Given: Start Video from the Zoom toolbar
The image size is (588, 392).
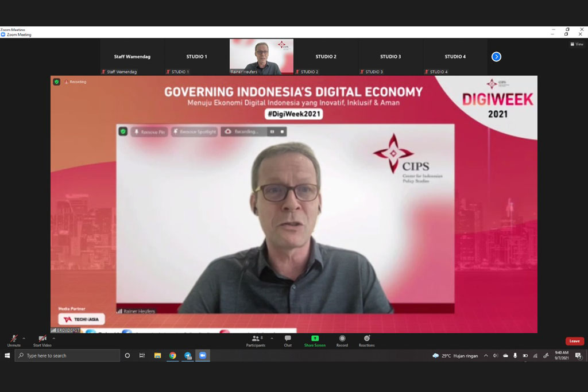Looking at the screenshot, I should coord(42,341).
